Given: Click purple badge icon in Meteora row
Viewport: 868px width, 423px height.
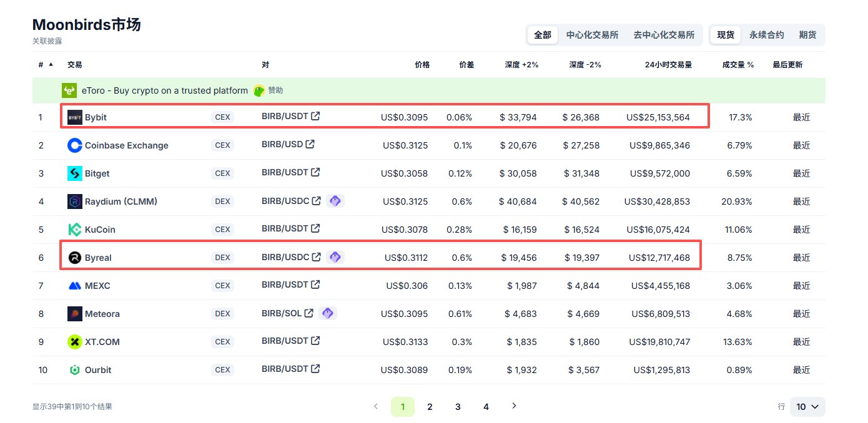Looking at the screenshot, I should tap(328, 313).
